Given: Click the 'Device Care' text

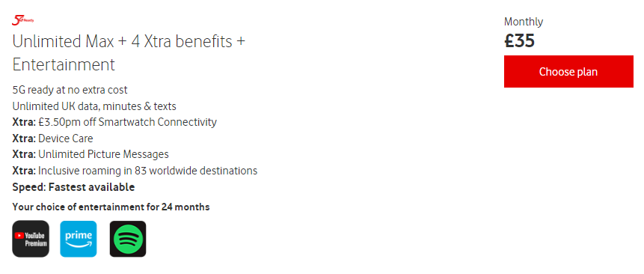Looking at the screenshot, I should click(66, 138).
